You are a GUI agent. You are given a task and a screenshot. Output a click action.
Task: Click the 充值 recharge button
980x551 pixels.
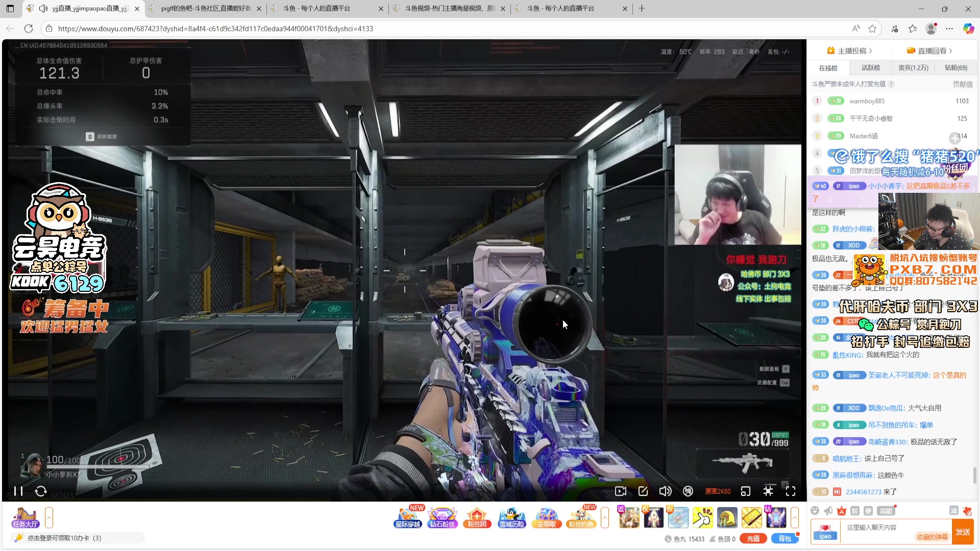753,539
